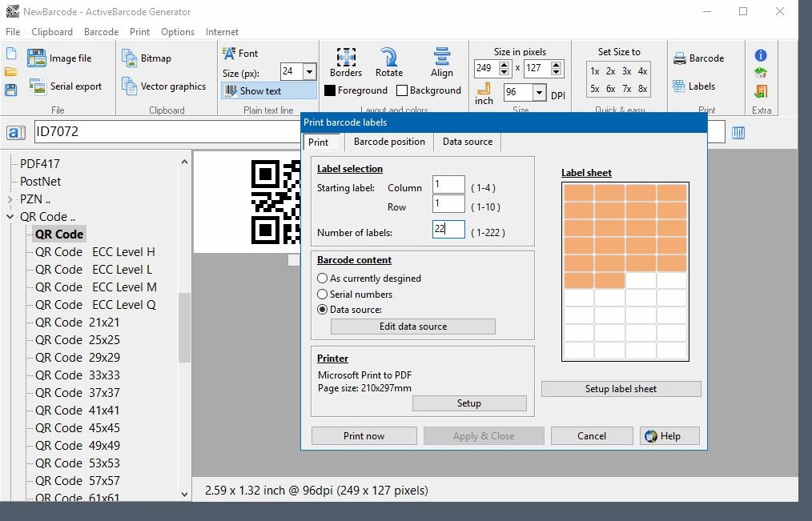Cancel the print labels dialog
Screen dimensions: 812x521
(592, 435)
